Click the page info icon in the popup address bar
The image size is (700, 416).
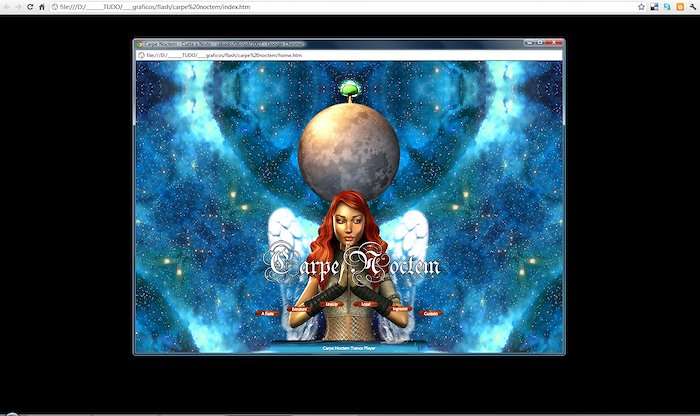coord(141,55)
